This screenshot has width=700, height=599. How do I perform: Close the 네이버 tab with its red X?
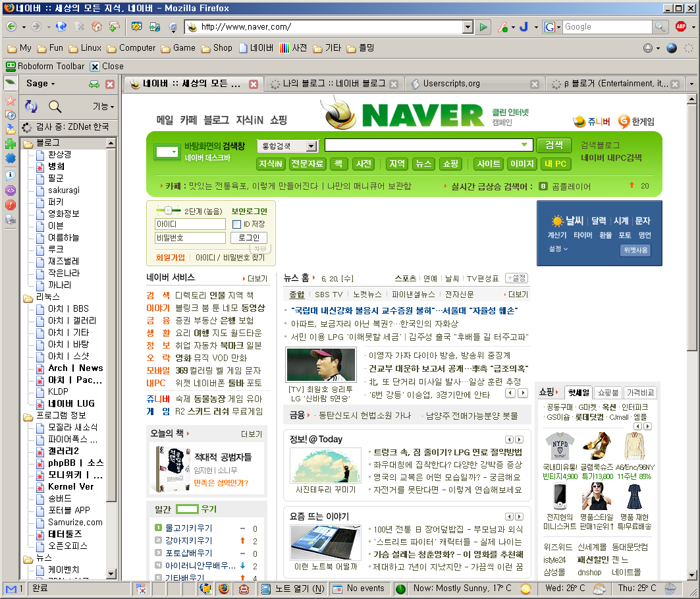[x=254, y=84]
